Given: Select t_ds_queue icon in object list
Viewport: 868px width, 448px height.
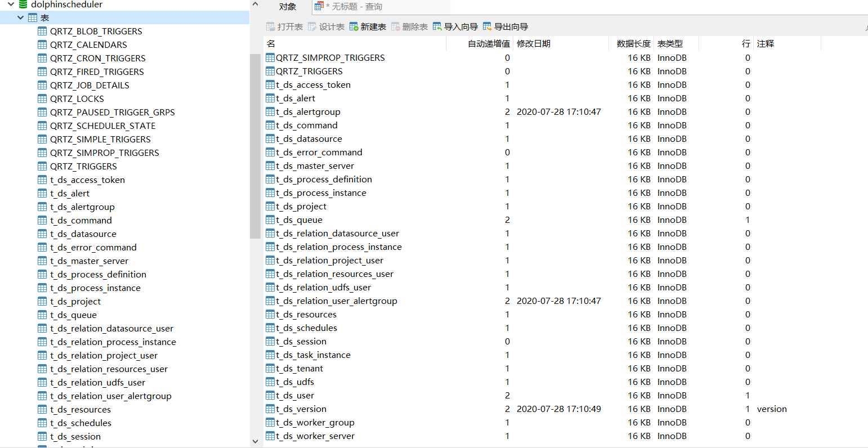Looking at the screenshot, I should (x=270, y=219).
